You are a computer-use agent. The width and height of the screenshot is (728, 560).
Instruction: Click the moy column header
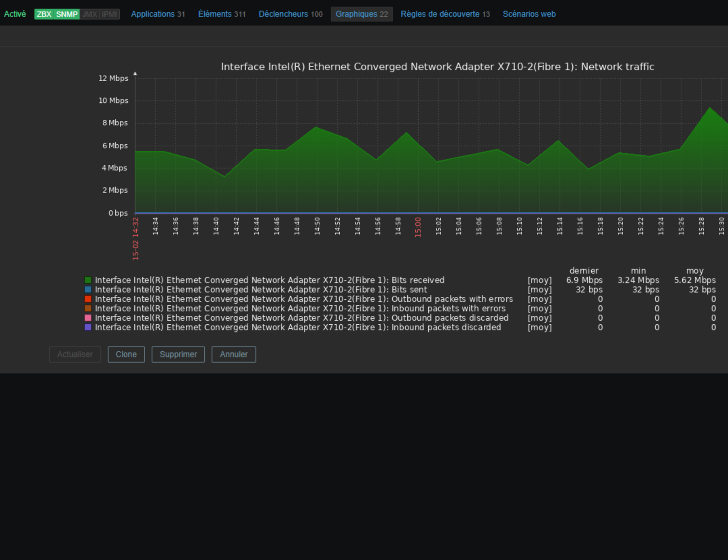click(695, 271)
